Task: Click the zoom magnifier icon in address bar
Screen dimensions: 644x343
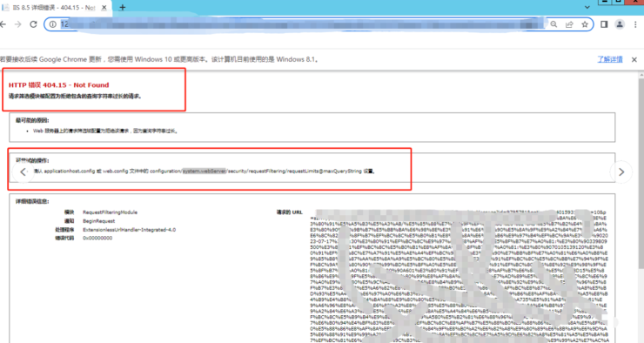Action: [553, 24]
